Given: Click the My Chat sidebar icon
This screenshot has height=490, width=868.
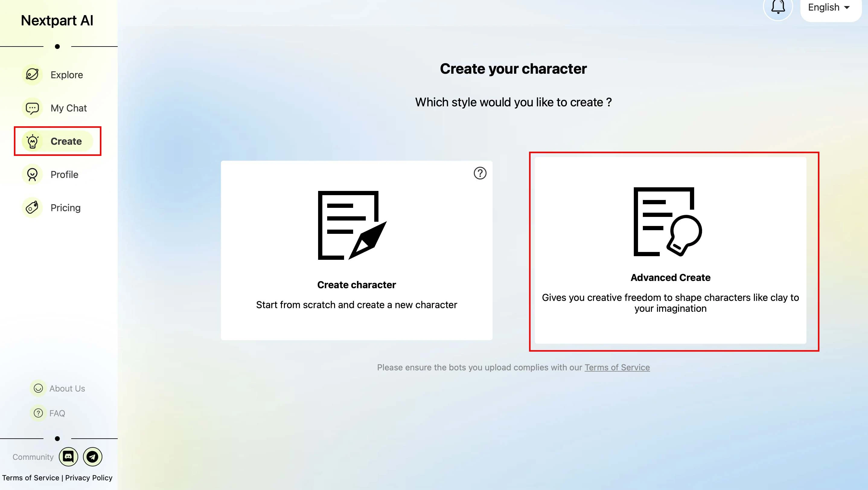Looking at the screenshot, I should point(32,108).
